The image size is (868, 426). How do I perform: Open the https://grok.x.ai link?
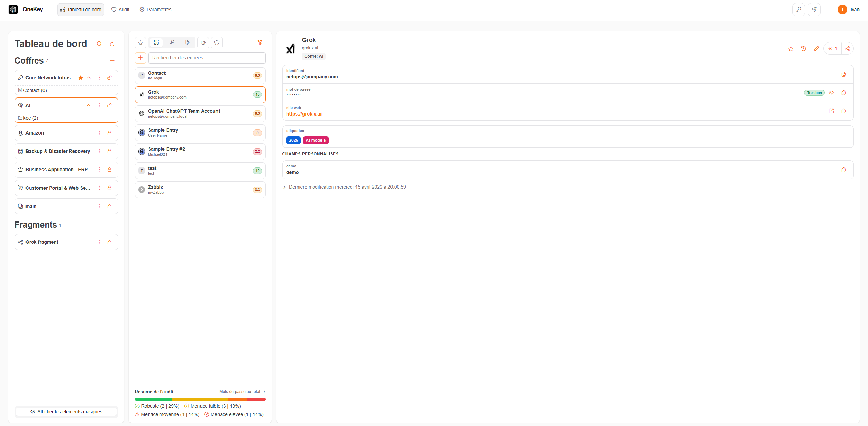tap(304, 114)
